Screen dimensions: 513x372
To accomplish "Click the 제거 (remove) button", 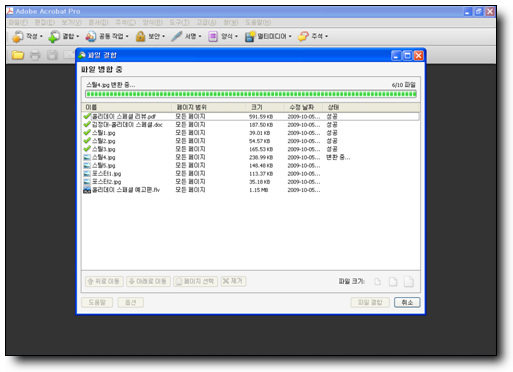I will click(x=233, y=281).
